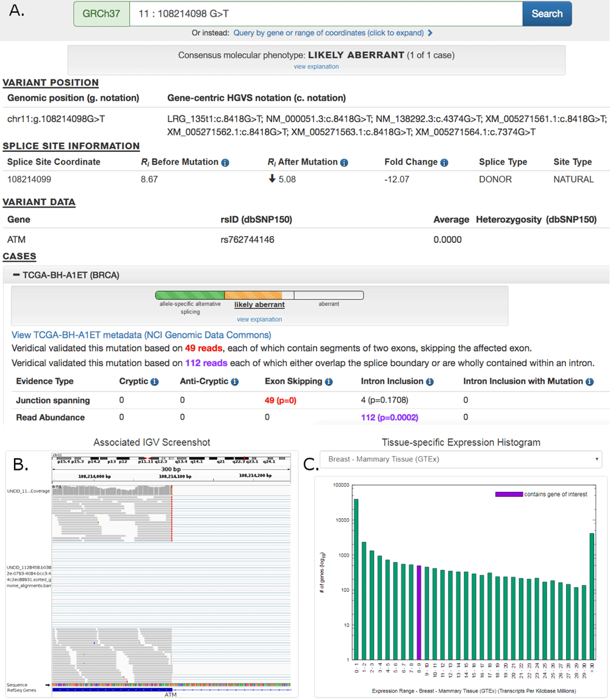610x700 pixels.
Task: Click the green allele-specific alternative splicing bar segment
Action: 190,295
